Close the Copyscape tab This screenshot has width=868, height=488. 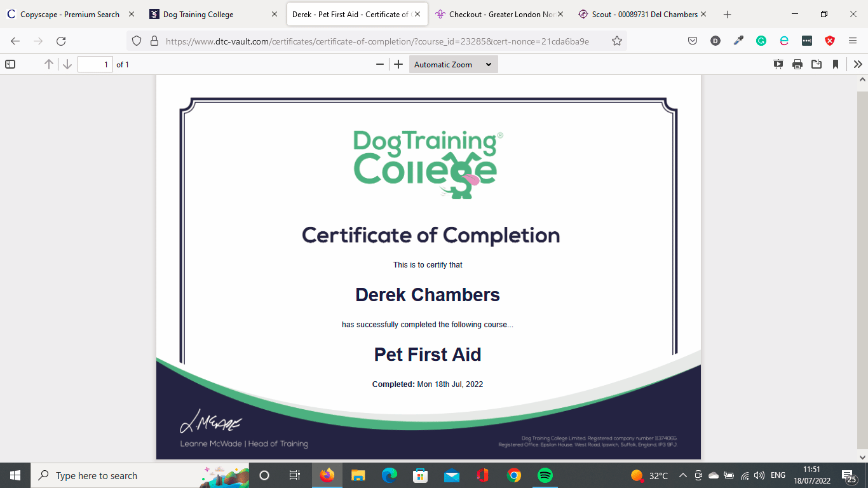[131, 14]
